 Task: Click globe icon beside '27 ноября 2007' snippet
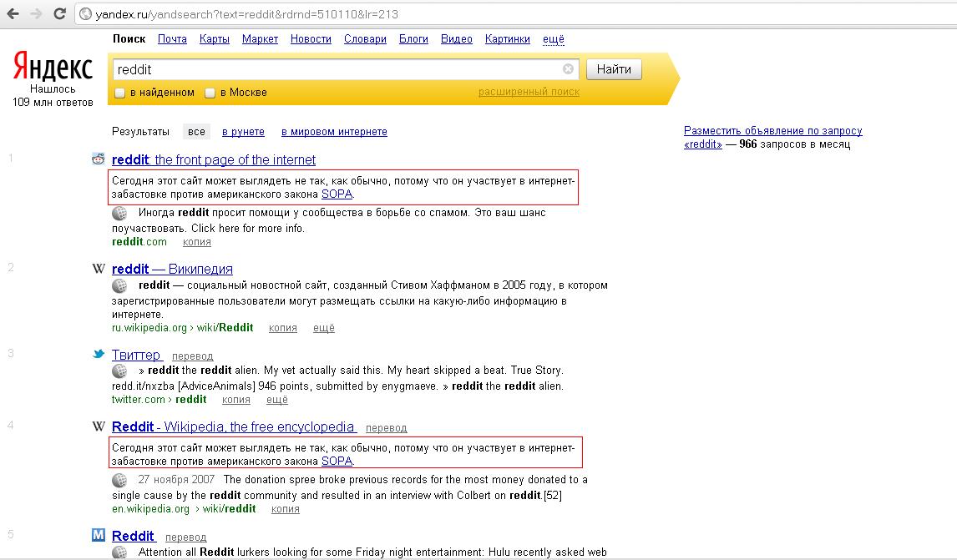pos(119,480)
